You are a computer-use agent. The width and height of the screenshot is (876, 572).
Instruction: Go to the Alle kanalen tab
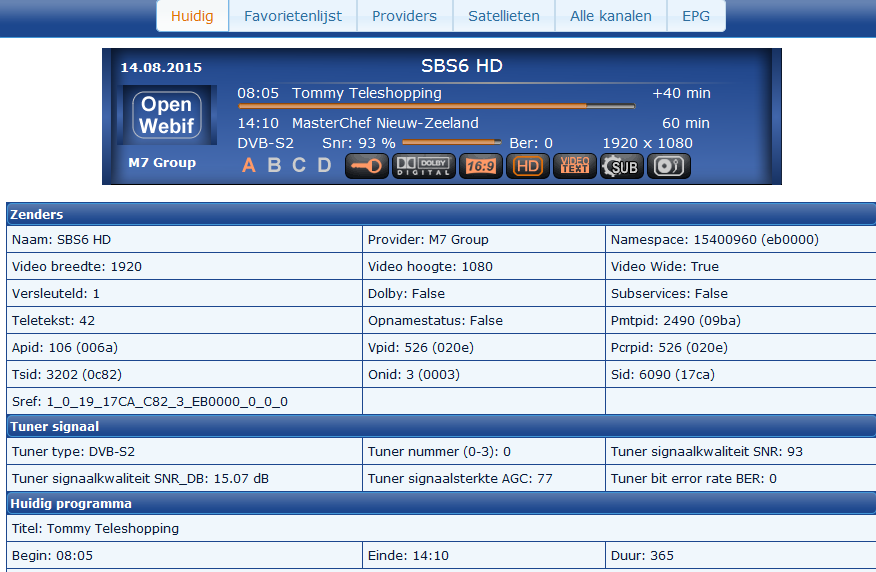pyautogui.click(x=611, y=16)
